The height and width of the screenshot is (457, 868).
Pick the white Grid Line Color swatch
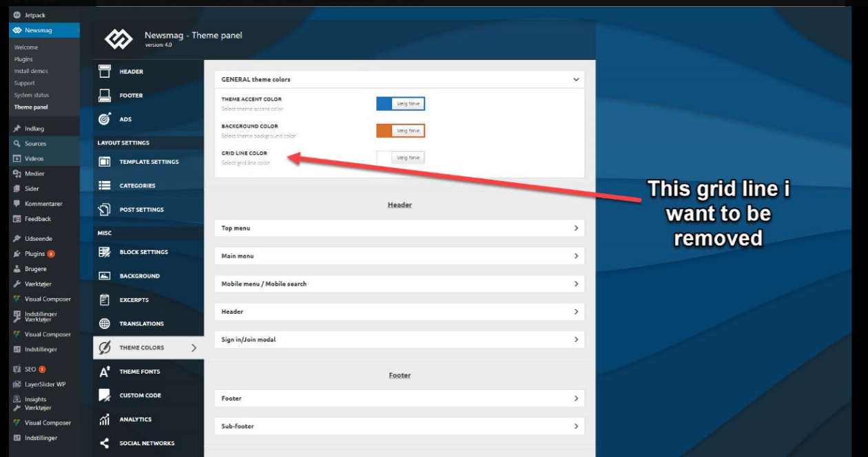pos(384,158)
